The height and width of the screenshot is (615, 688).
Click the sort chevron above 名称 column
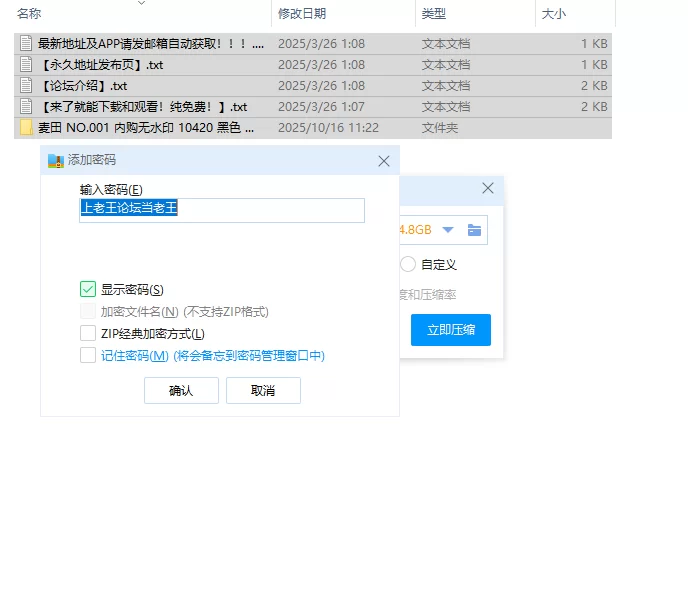pyautogui.click(x=140, y=3)
